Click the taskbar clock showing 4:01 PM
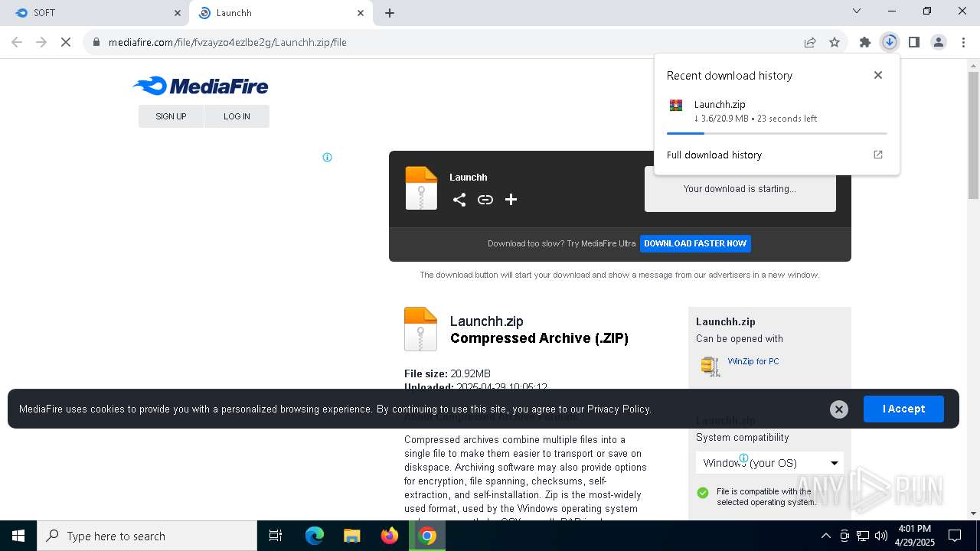 pyautogui.click(x=914, y=536)
